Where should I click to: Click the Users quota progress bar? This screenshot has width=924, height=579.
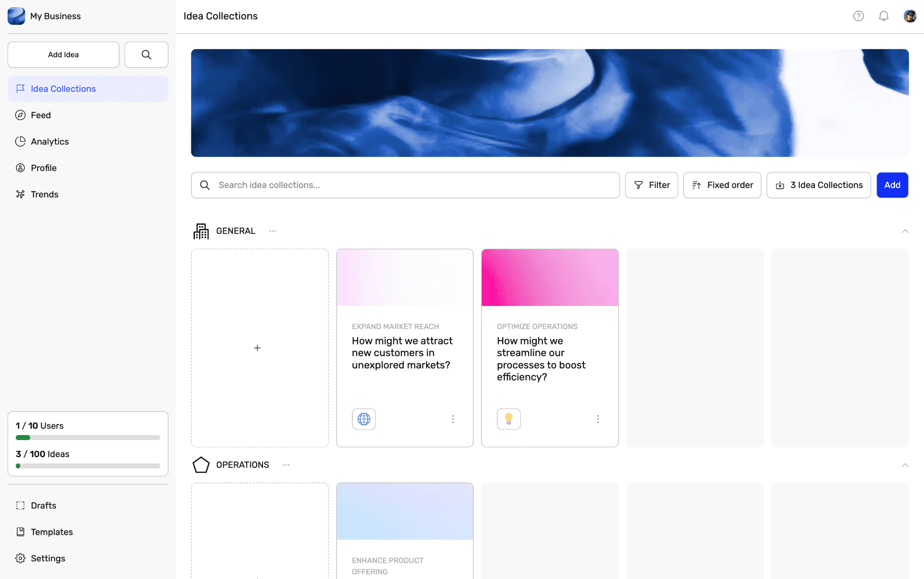coord(88,437)
